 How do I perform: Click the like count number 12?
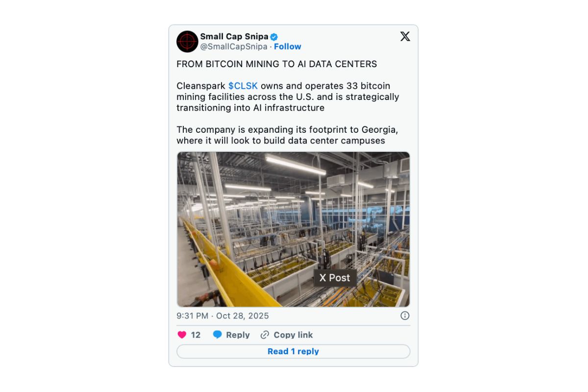click(196, 335)
